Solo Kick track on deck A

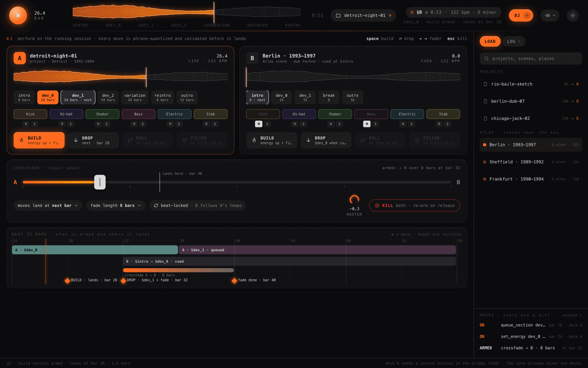35,124
